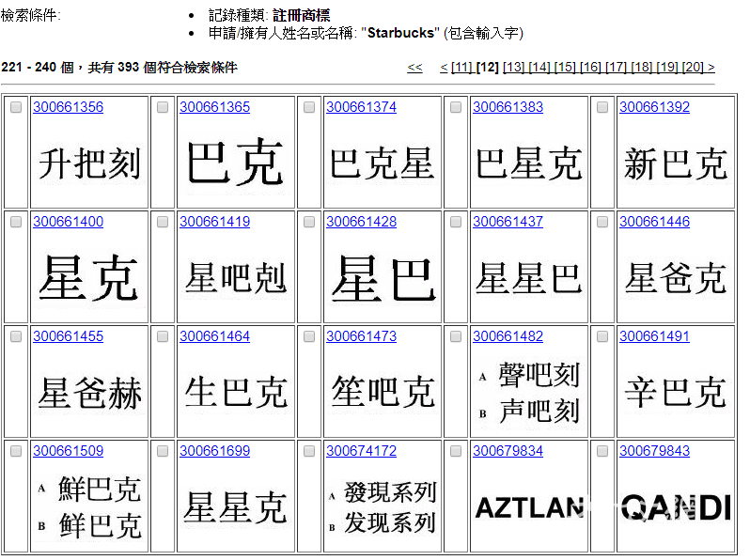
Task: Select checkbox beside 300661400
Action: pos(16,222)
